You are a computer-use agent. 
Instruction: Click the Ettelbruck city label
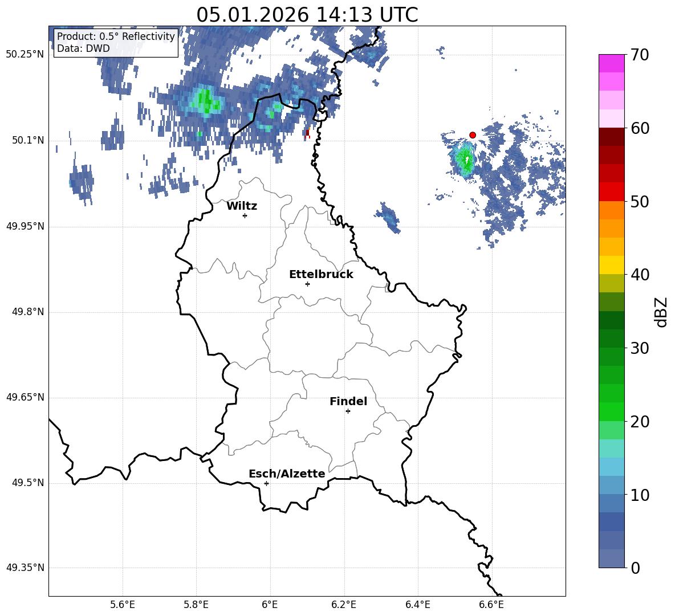[x=321, y=275]
